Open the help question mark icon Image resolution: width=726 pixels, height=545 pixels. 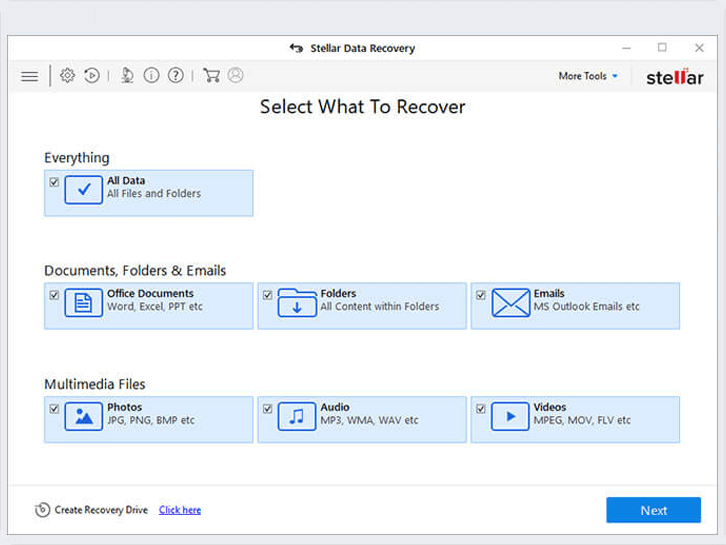(175, 75)
